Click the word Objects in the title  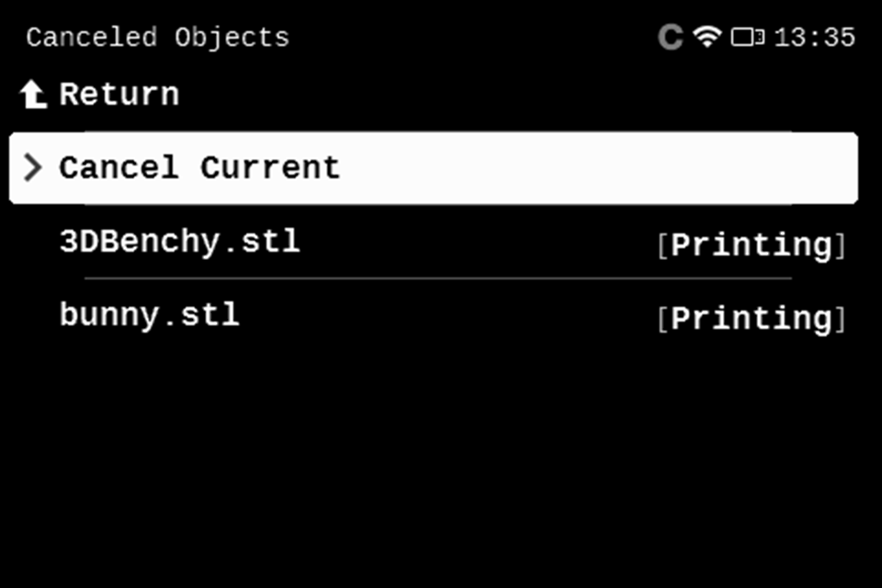coord(232,38)
